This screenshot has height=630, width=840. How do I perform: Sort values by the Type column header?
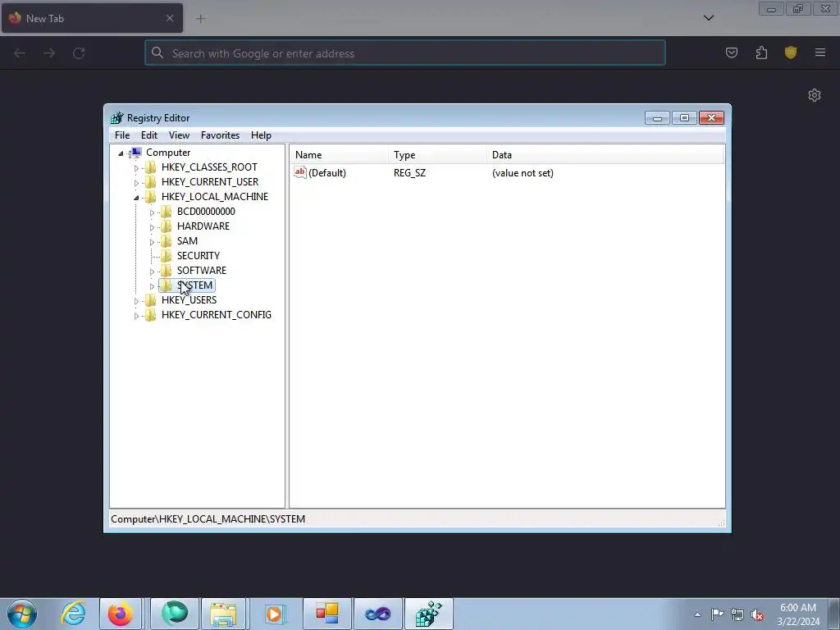pyautogui.click(x=438, y=155)
